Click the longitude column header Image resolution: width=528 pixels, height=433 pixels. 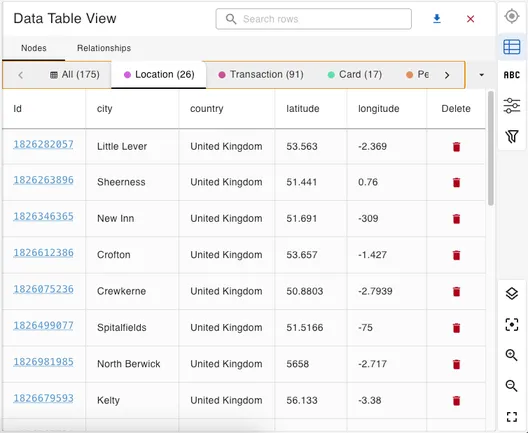[x=387, y=109]
